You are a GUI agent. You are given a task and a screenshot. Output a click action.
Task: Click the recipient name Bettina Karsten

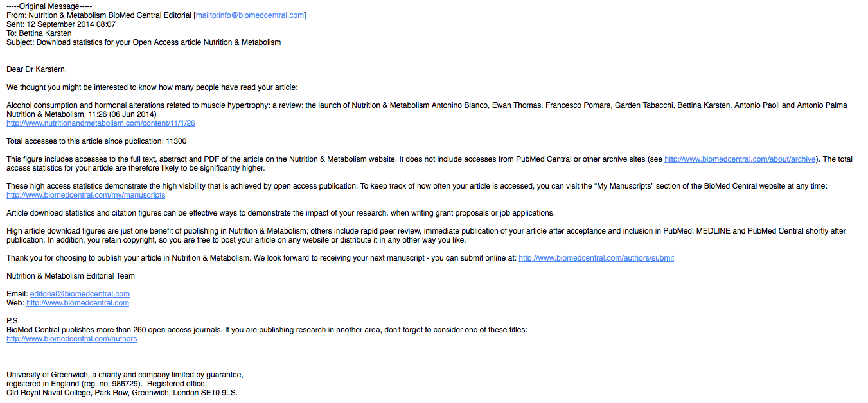tap(44, 33)
